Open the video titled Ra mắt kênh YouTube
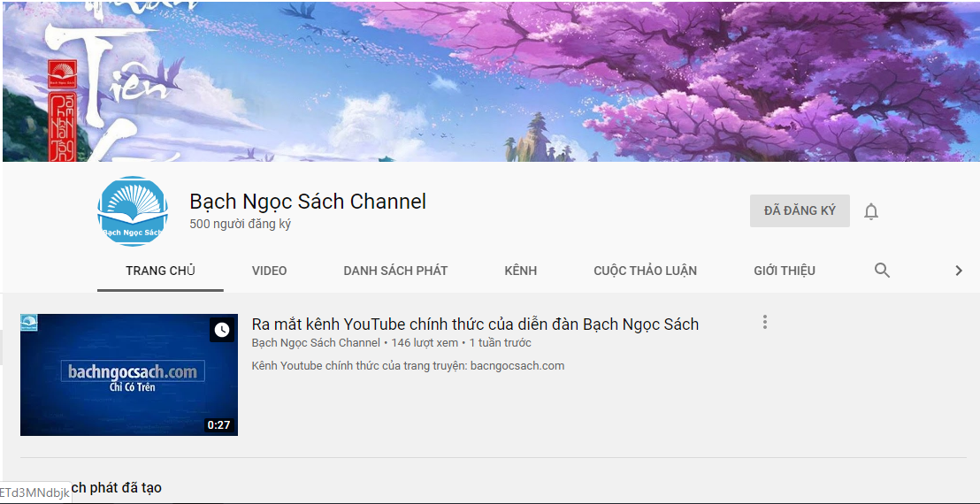 tap(475, 325)
